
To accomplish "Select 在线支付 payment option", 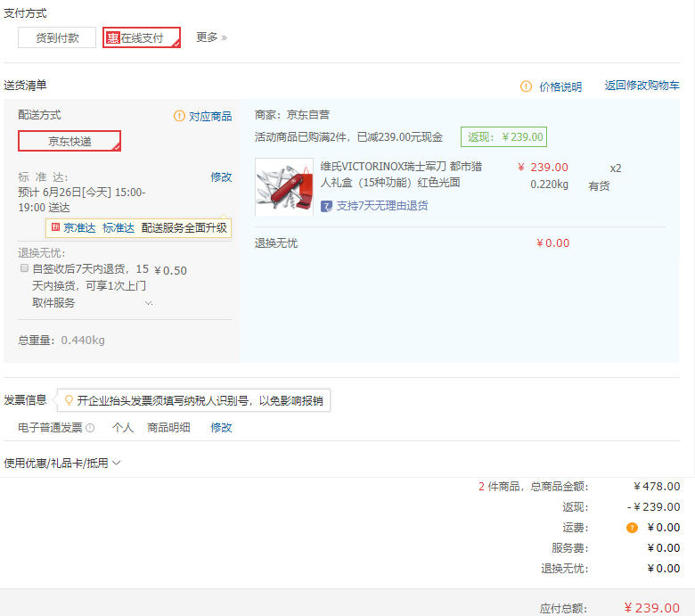I will click(142, 37).
